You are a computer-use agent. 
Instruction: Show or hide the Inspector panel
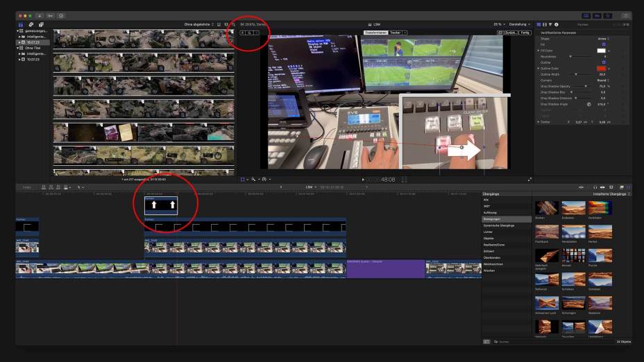click(607, 15)
